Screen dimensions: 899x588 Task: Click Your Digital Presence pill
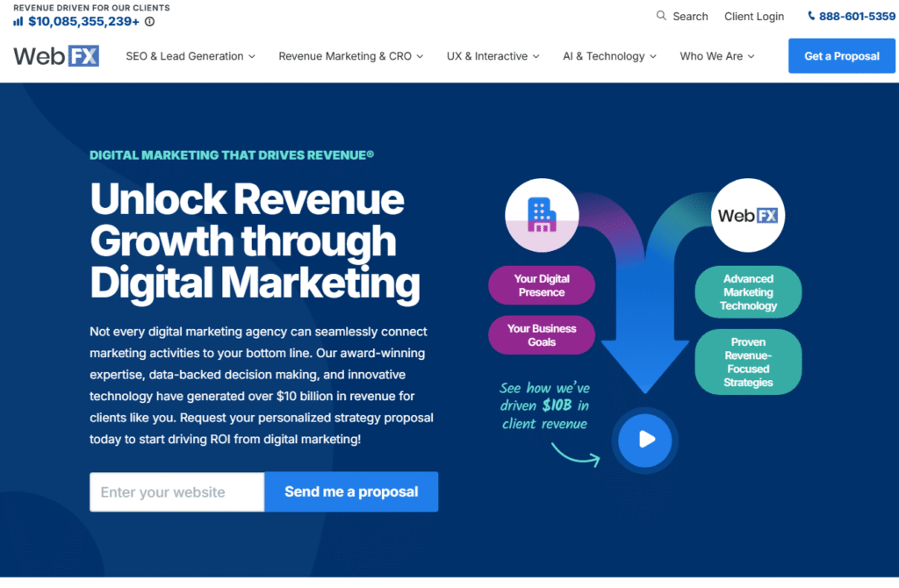[541, 285]
